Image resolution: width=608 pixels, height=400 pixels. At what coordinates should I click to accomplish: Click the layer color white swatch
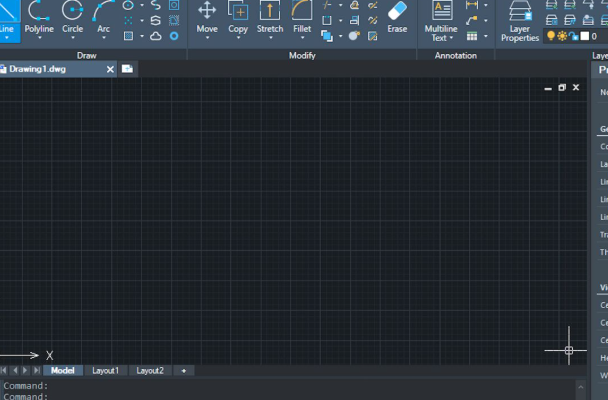click(x=584, y=36)
